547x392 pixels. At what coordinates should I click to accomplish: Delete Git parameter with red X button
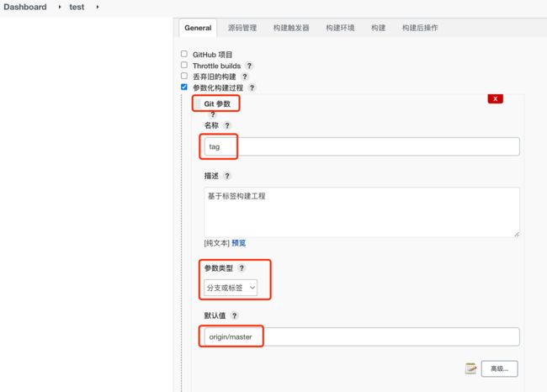tap(496, 98)
